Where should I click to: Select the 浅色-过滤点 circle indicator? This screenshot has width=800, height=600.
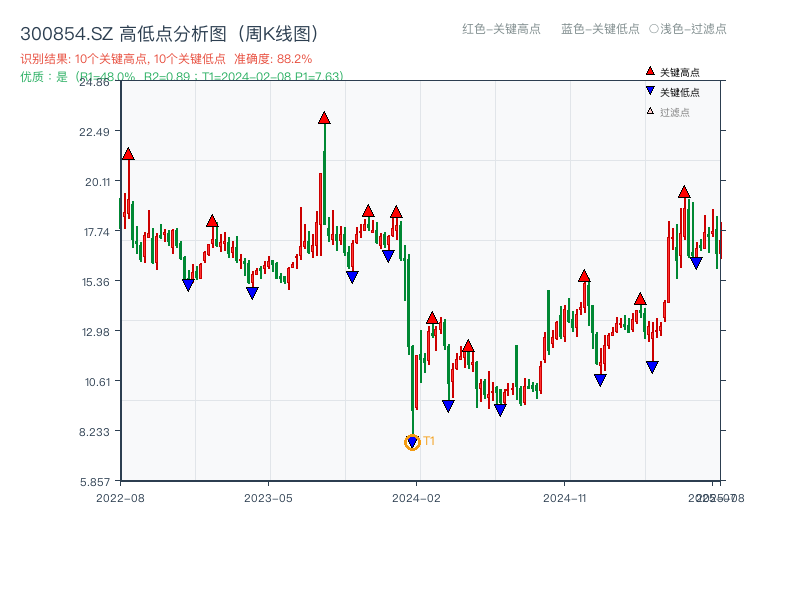pyautogui.click(x=654, y=29)
